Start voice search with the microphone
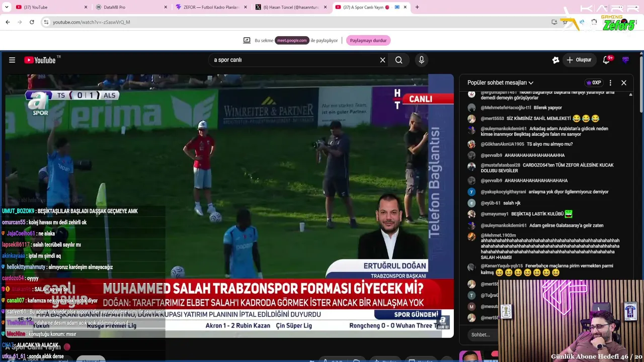 [422, 60]
